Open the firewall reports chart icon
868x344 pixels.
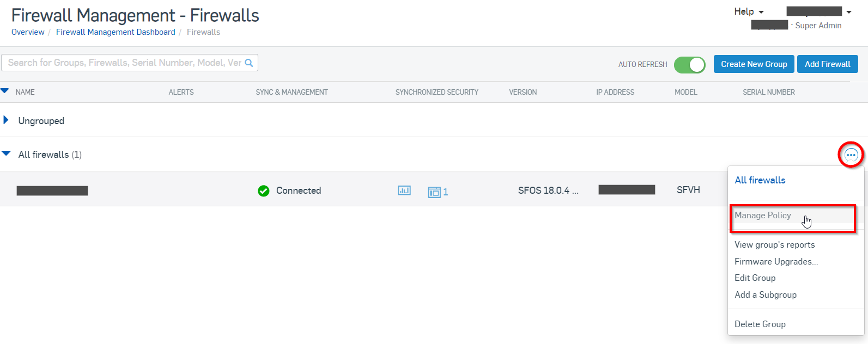click(404, 191)
